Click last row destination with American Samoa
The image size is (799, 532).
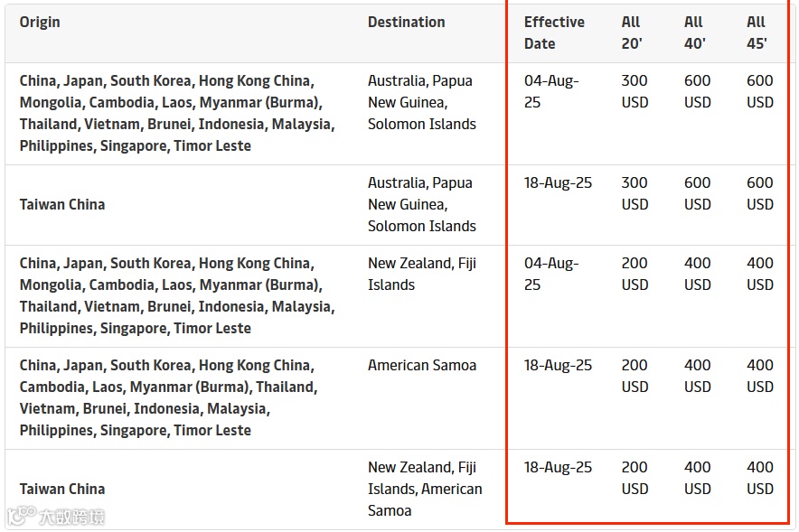425,490
